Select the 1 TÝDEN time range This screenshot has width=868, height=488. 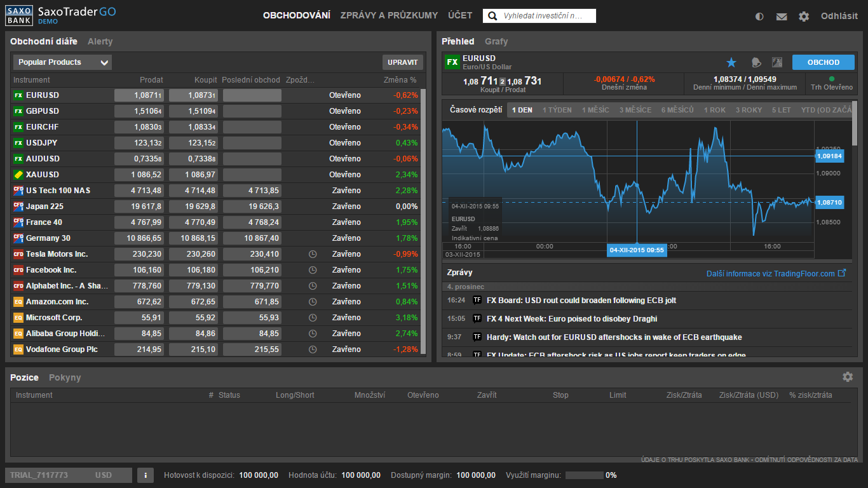pyautogui.click(x=557, y=110)
